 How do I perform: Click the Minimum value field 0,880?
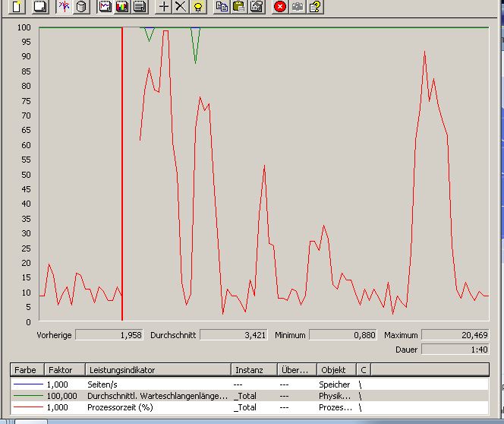343,335
